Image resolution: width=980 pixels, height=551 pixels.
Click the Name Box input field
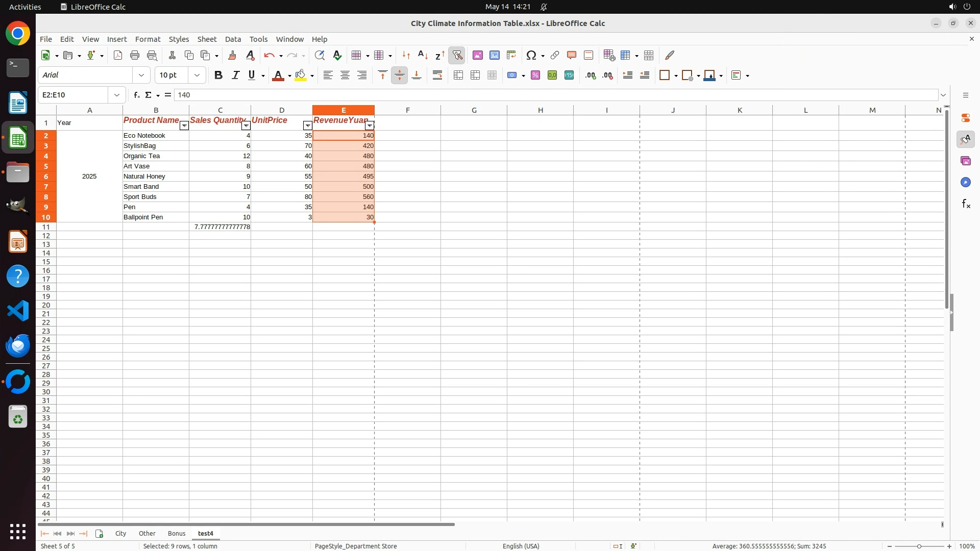pyautogui.click(x=74, y=95)
